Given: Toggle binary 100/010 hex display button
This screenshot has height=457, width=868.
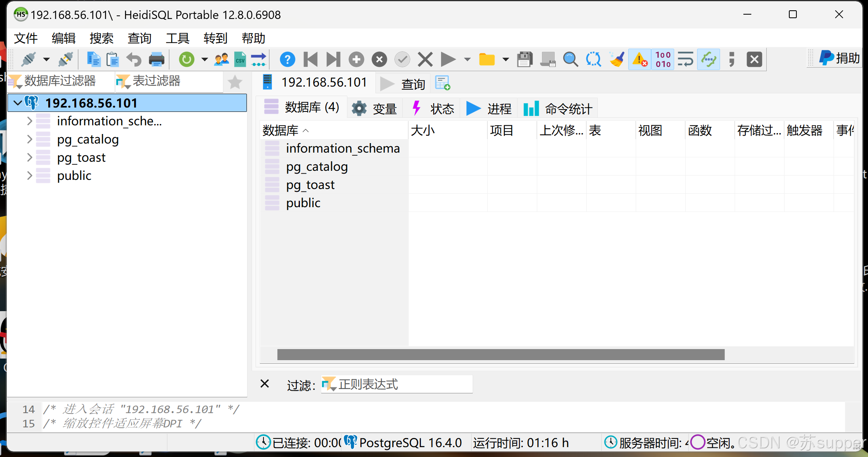Looking at the screenshot, I should tap(663, 60).
